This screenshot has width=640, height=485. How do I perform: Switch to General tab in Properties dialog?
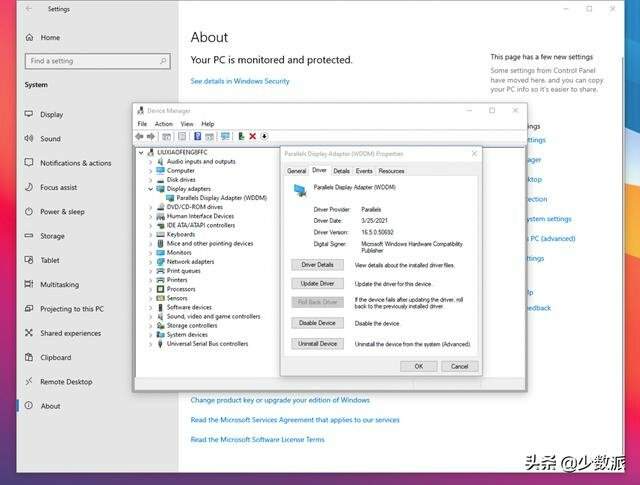click(296, 171)
